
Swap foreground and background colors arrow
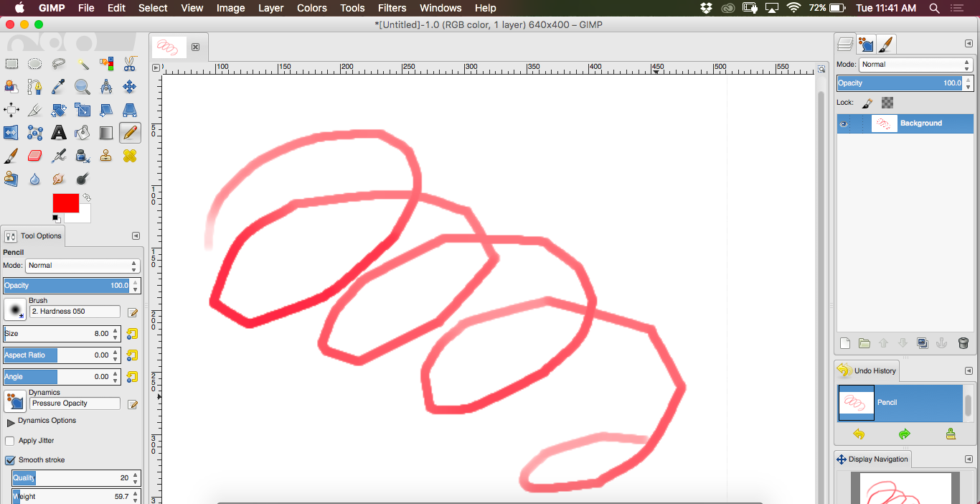[x=87, y=197]
